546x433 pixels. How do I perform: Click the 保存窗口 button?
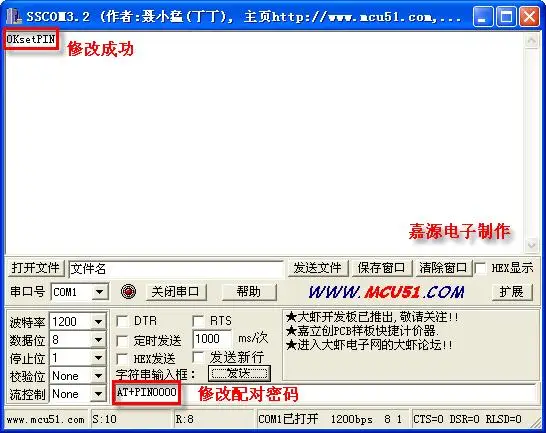point(381,268)
